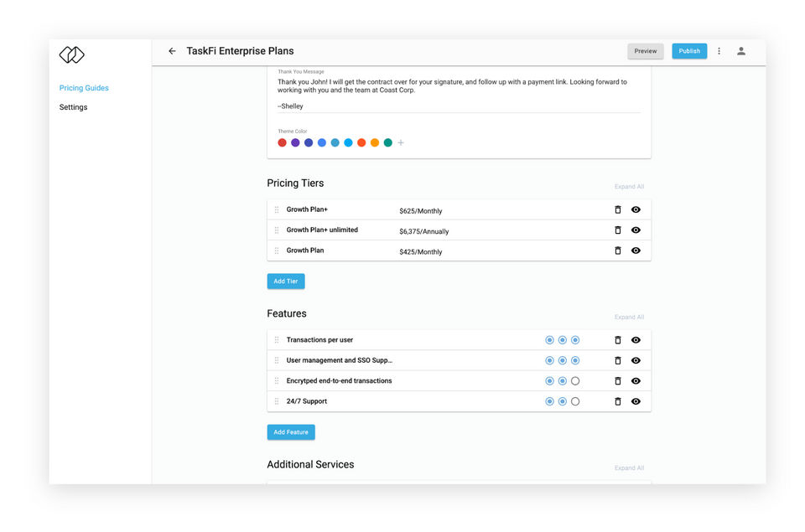Delete the Growth Plan+ tier

(618, 209)
